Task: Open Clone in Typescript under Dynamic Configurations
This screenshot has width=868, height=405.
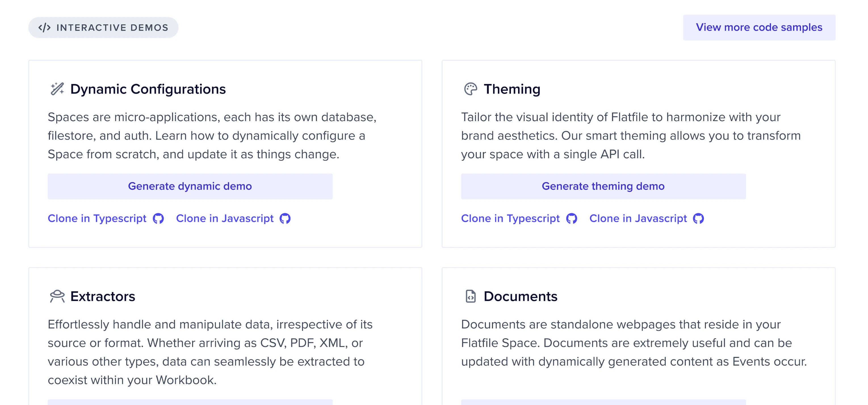Action: click(x=97, y=218)
